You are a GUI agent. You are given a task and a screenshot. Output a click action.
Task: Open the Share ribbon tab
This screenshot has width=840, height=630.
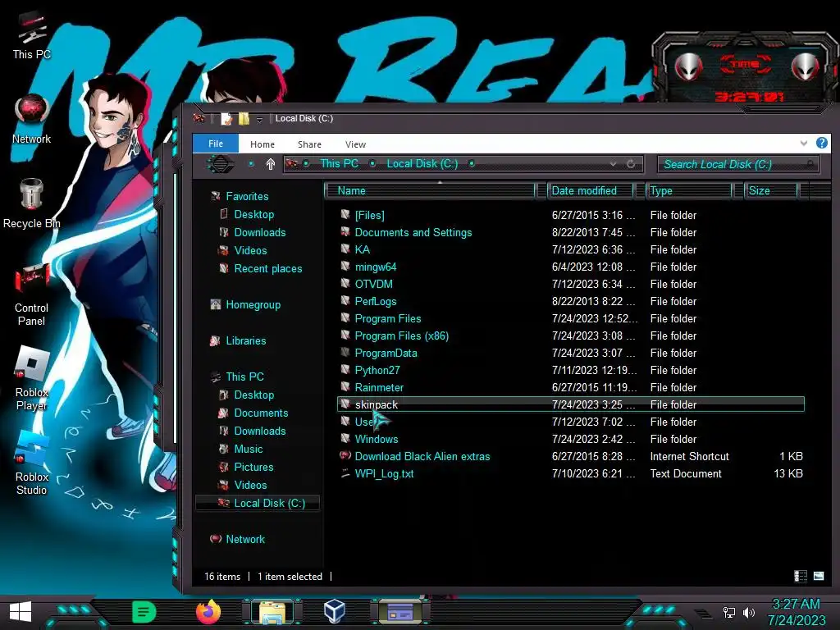309,144
